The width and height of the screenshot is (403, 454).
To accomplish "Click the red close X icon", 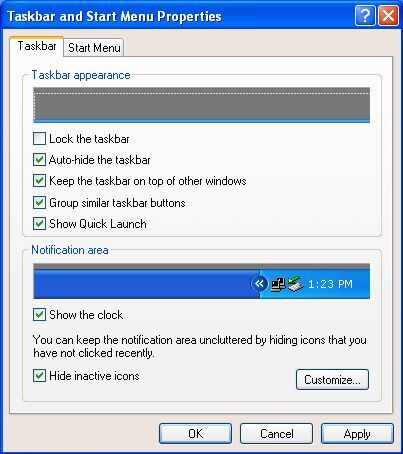I will 388,16.
